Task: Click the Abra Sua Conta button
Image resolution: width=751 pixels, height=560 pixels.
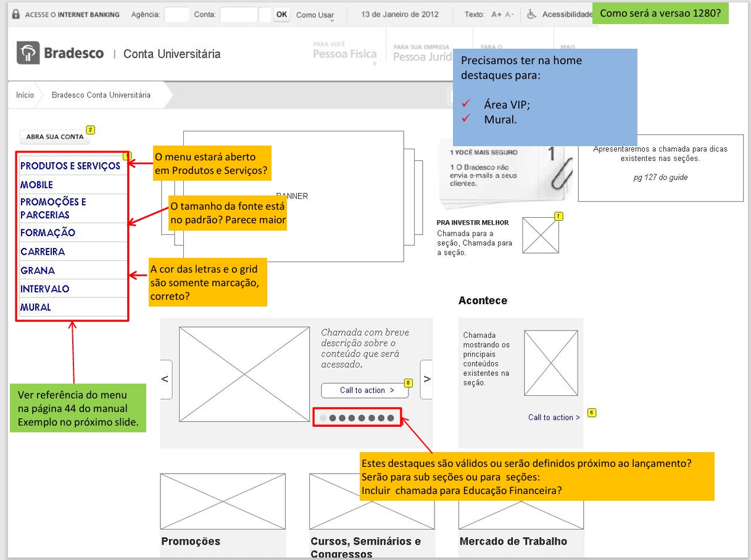Action: point(55,137)
